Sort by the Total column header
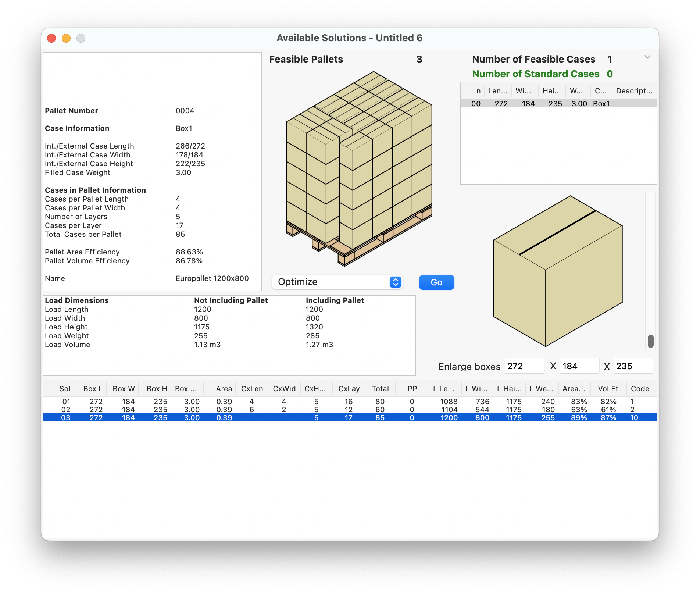700x595 pixels. (x=380, y=389)
